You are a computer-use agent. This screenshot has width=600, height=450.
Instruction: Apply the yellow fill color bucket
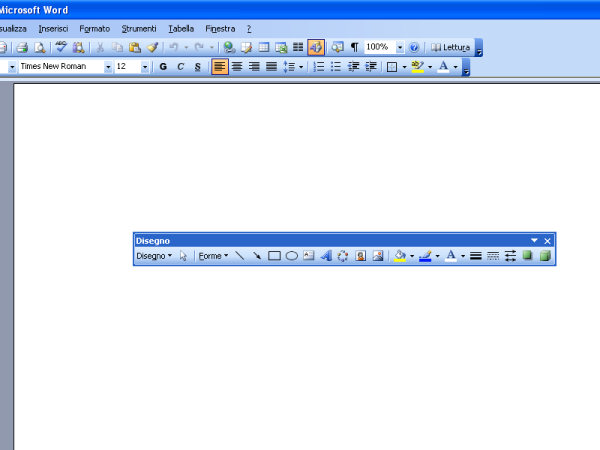click(x=399, y=256)
